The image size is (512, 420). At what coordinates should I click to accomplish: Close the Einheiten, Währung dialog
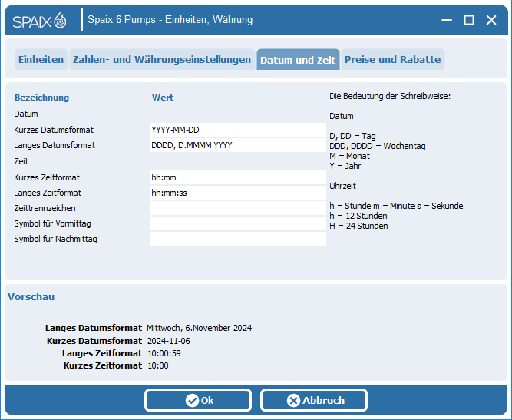[491, 20]
